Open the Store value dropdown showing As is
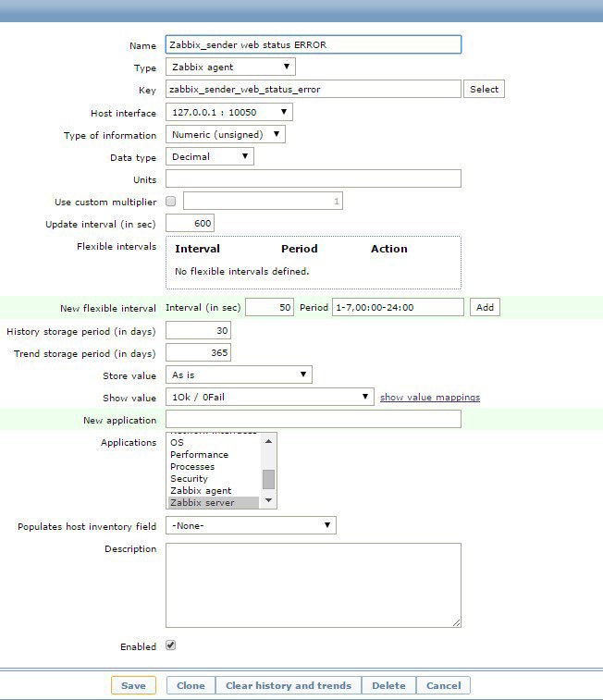 pos(239,375)
